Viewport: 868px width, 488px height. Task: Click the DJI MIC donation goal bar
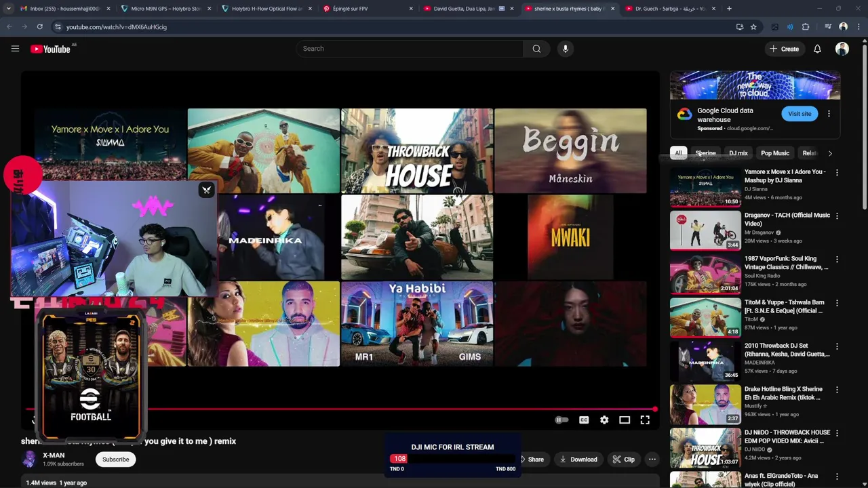[452, 459]
